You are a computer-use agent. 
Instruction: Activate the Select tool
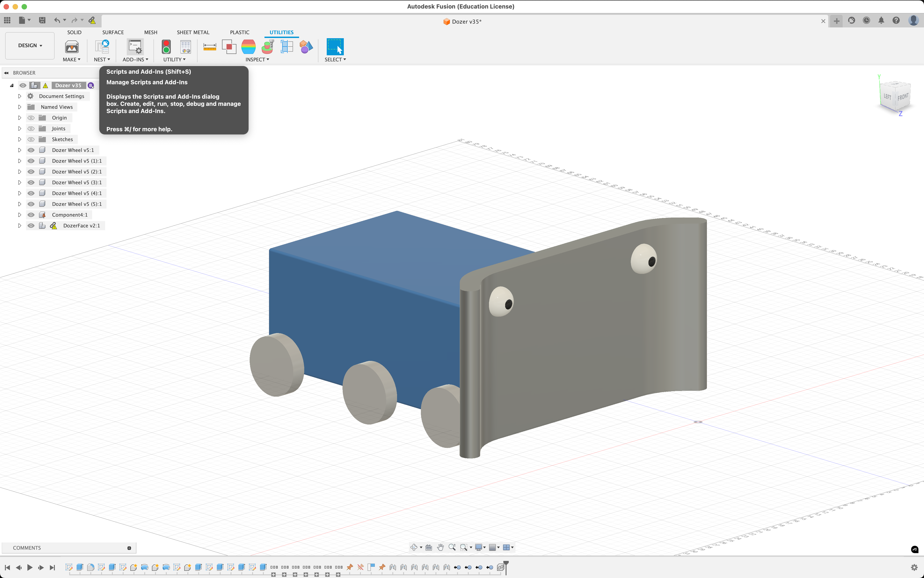335,47
